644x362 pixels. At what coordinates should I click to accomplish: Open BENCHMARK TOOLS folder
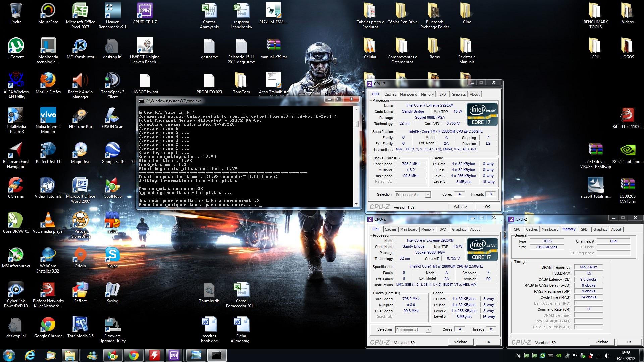[x=595, y=16]
